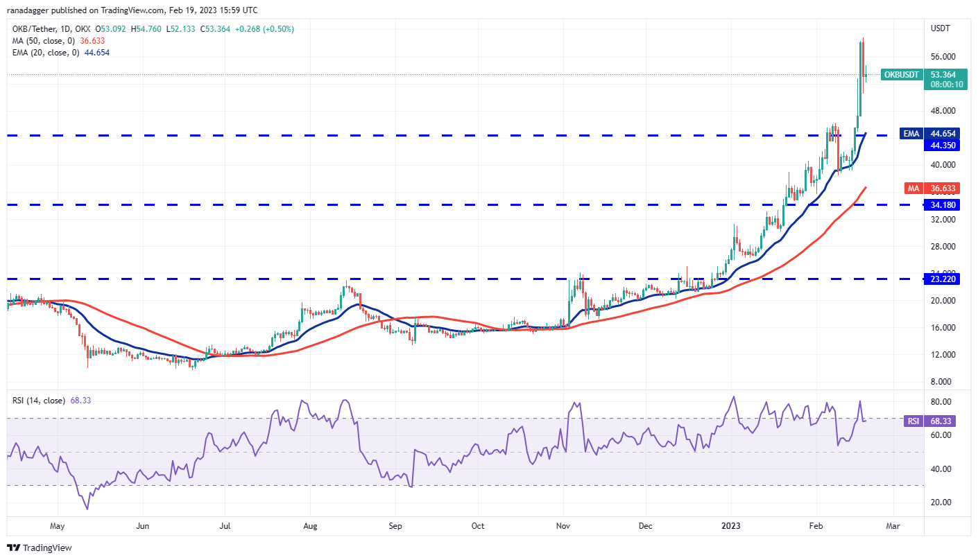Click the USDT currency label
Image resolution: width=978 pixels, height=560 pixels.
tap(941, 28)
